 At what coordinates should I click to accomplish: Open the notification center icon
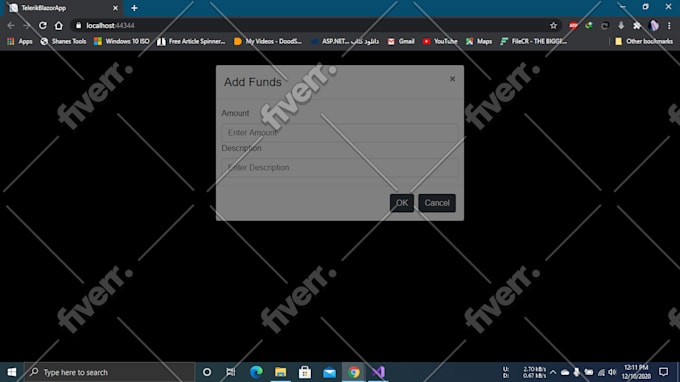click(x=664, y=372)
